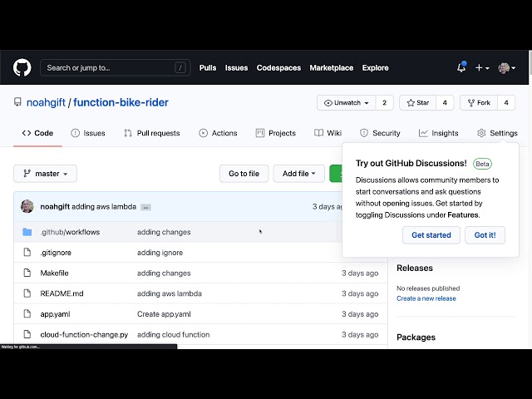This screenshot has height=399, width=532.
Task: Dismiss popup with Got it!
Action: point(485,235)
